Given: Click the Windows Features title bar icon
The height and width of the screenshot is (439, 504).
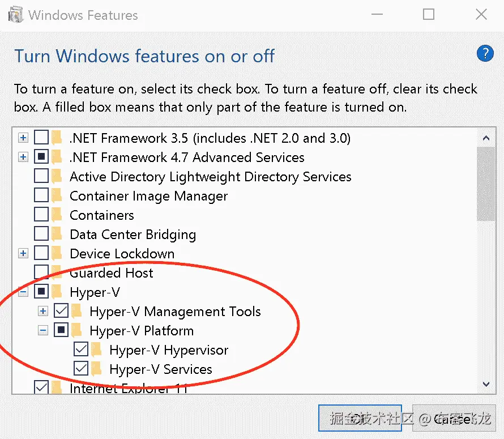Looking at the screenshot, I should pos(15,15).
